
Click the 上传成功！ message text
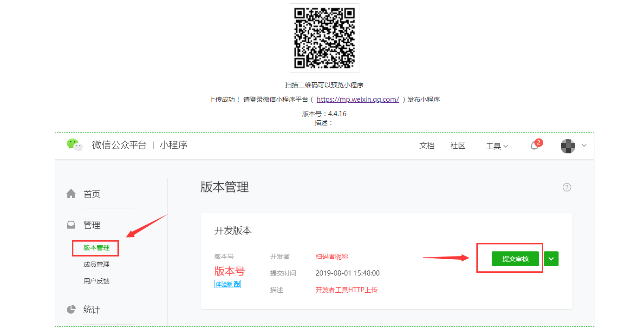[x=225, y=99]
